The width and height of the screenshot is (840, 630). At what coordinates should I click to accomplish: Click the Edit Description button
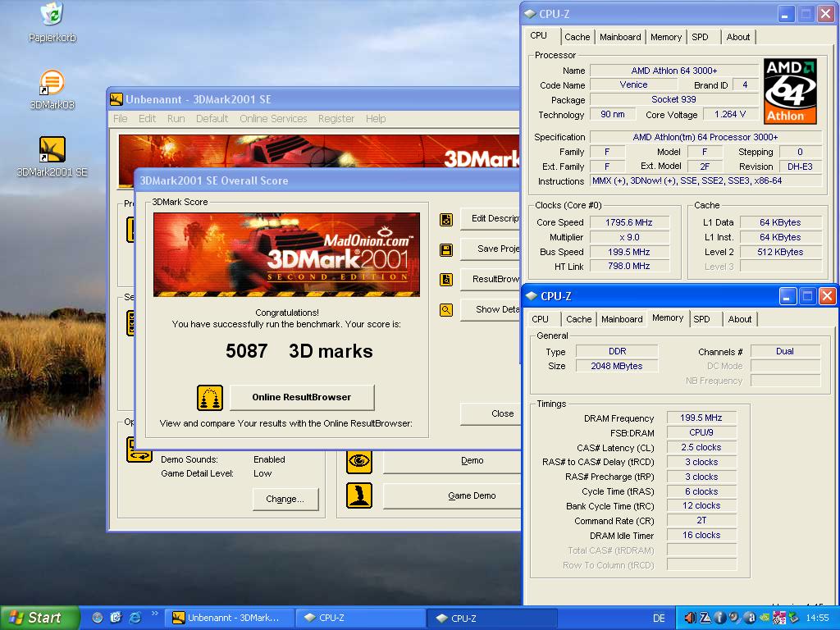(x=491, y=219)
